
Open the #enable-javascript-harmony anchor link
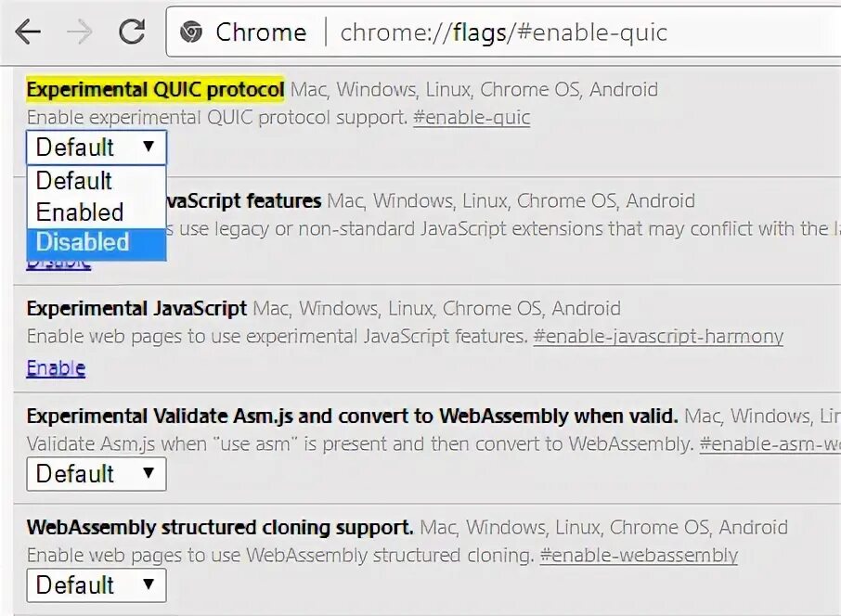658,337
